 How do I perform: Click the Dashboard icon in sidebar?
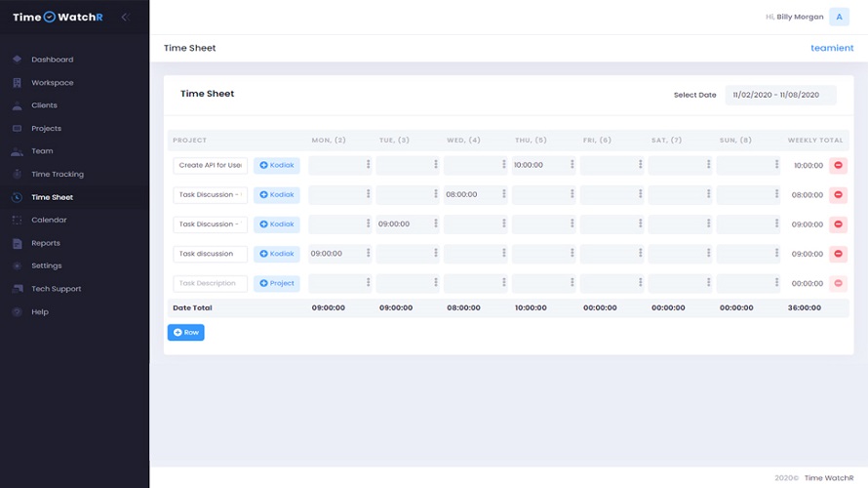click(18, 60)
